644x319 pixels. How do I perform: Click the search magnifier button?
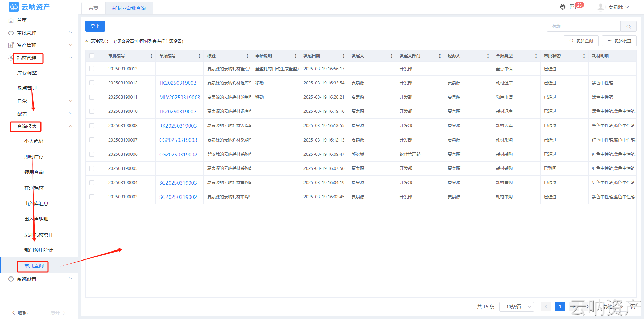point(628,26)
